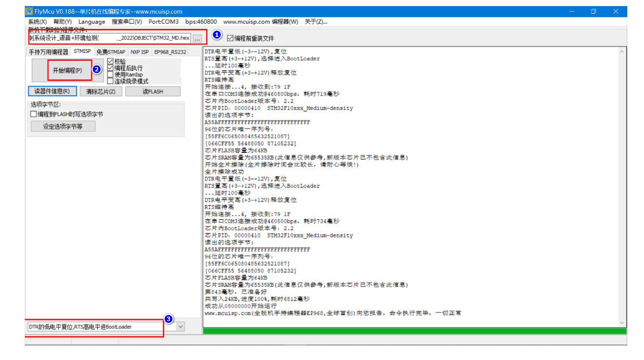Click the log scrollbar down arrow
This screenshot has width=644, height=360.
pos(623,323)
